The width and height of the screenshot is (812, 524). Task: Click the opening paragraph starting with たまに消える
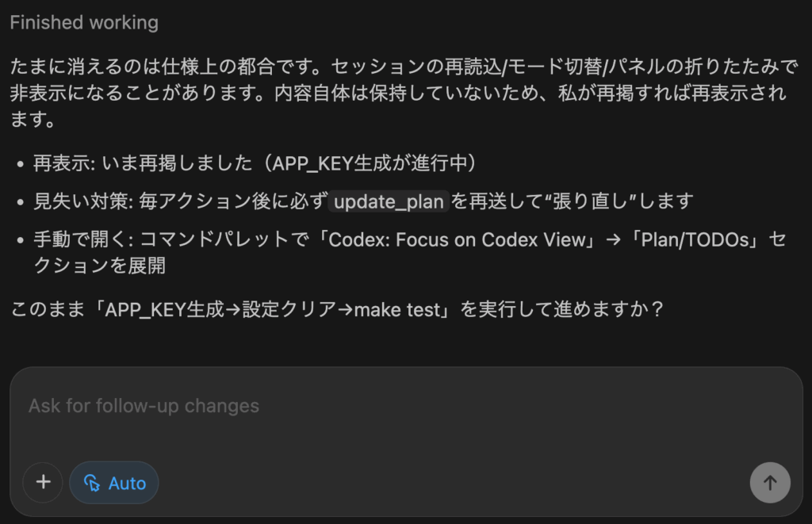404,93
